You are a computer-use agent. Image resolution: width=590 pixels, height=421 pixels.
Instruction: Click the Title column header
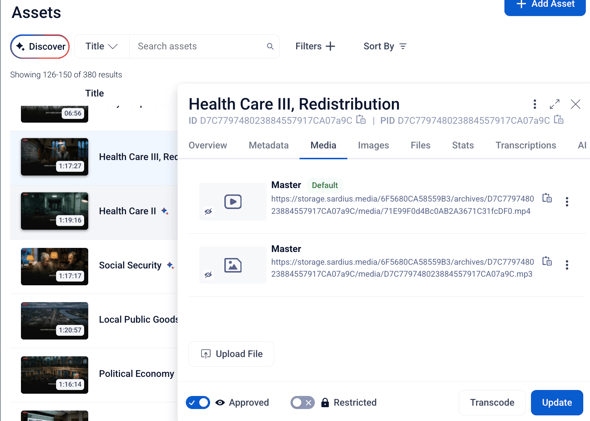(x=94, y=93)
